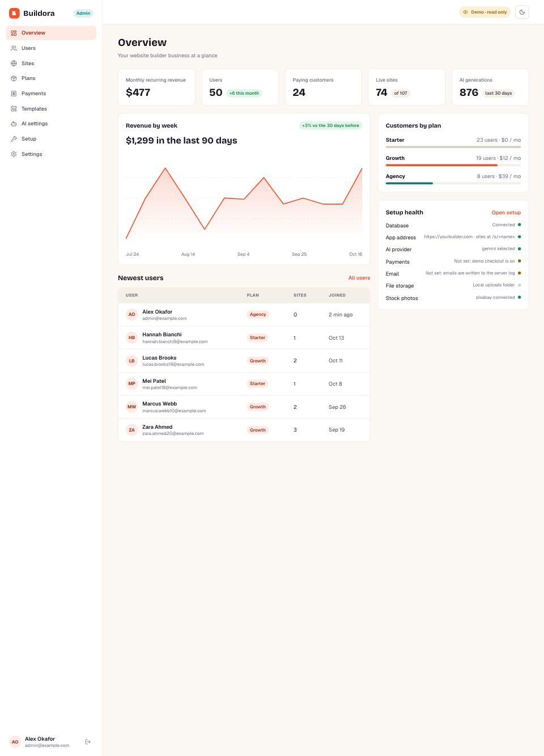
Task: Click the Starter plan progress bar
Action: 453,147
